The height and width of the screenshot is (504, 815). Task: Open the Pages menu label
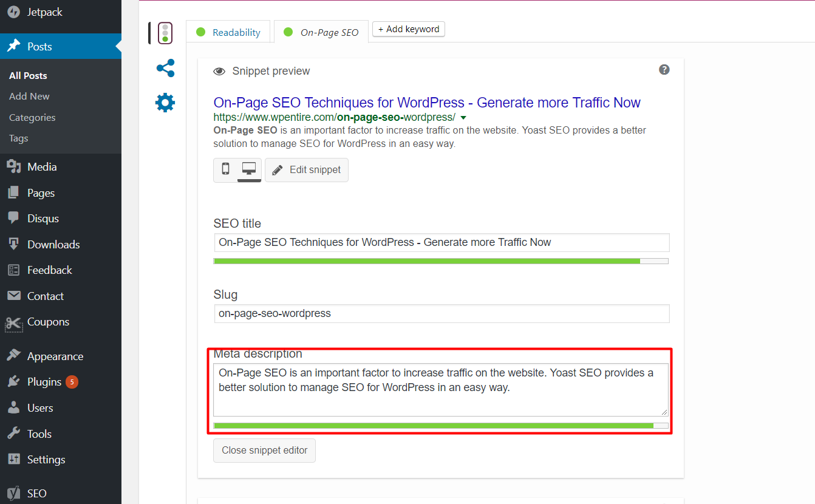click(x=41, y=193)
